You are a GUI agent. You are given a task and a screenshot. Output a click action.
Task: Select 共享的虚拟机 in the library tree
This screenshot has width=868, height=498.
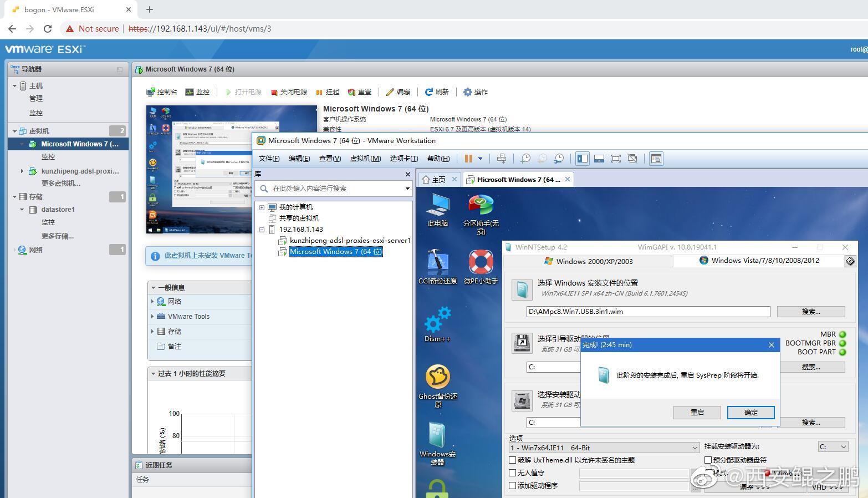click(299, 218)
